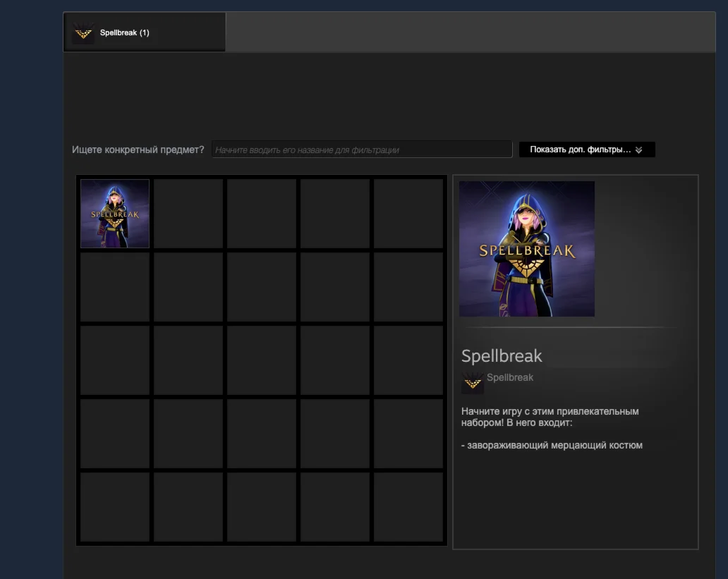
Task: Click the large Spellbreak item preview image
Action: click(x=527, y=249)
